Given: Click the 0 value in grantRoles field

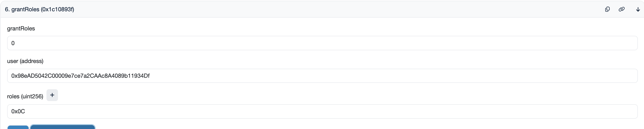Looking at the screenshot, I should (13, 43).
